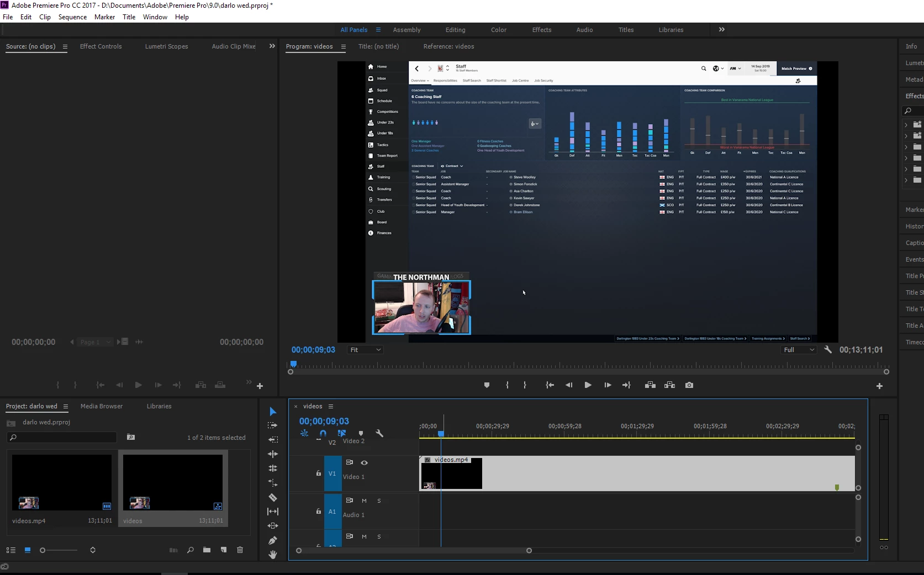
Task: Toggle nest-or-individual-clips insert button
Action: click(x=304, y=434)
